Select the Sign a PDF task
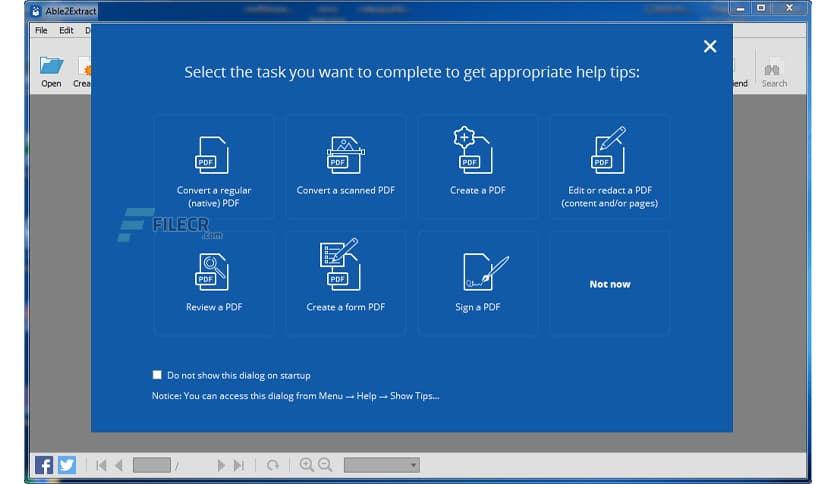The height and width of the screenshot is (484, 836). (x=478, y=283)
